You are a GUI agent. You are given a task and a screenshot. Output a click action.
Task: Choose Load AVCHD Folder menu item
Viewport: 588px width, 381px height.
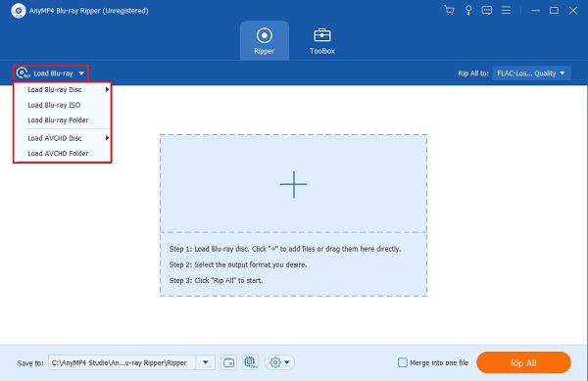[x=63, y=154]
